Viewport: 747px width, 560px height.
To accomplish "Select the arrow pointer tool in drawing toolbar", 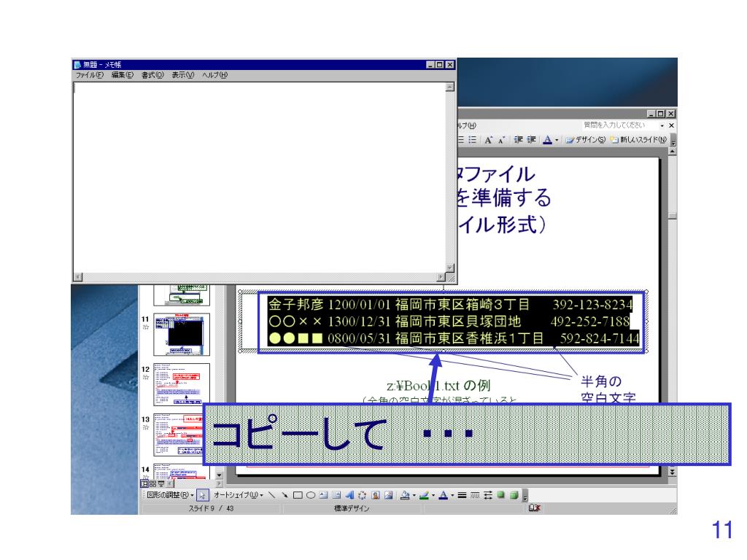I will coord(202,495).
